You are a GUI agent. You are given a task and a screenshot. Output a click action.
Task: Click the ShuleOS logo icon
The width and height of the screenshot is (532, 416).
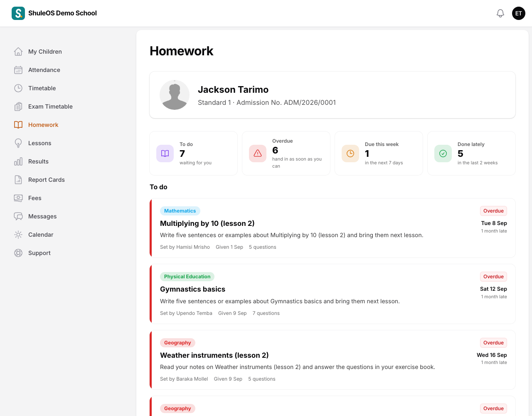tap(18, 13)
